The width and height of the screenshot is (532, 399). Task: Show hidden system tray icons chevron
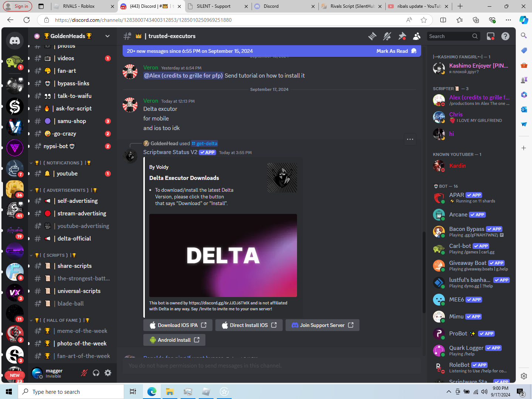(449, 392)
